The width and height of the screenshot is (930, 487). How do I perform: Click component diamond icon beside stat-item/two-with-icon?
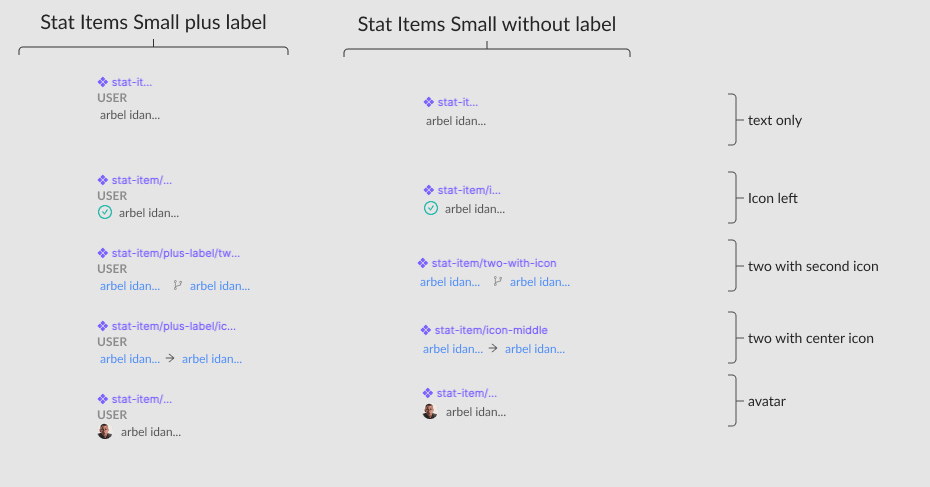pyautogui.click(x=423, y=263)
